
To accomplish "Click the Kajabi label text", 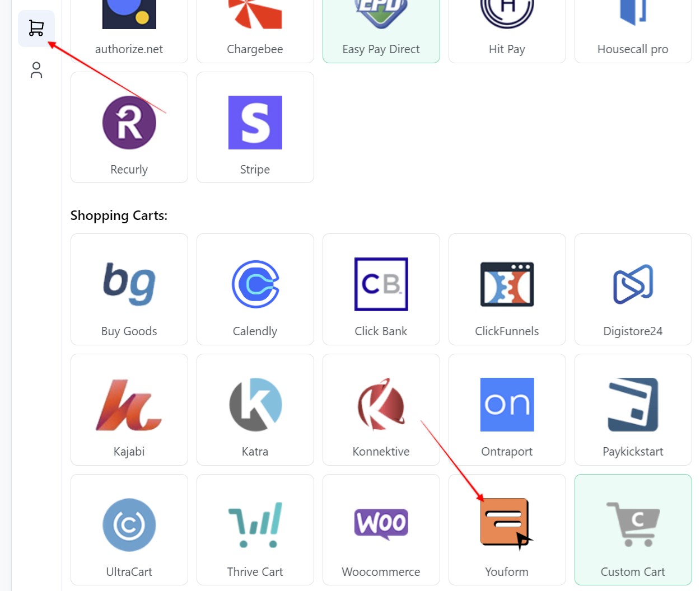I will point(129,452).
